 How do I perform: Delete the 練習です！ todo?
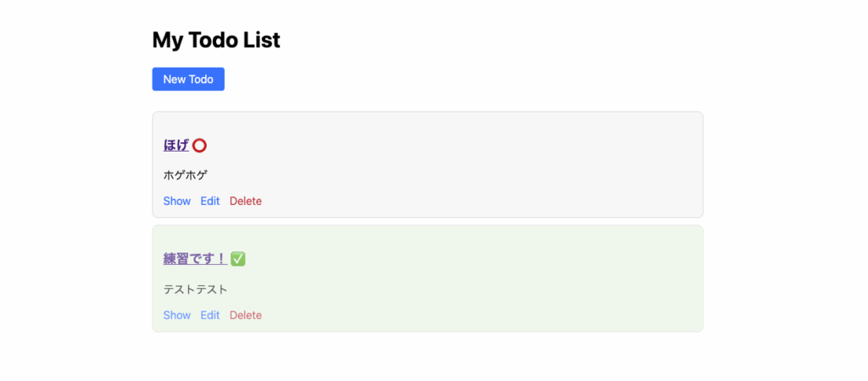(246, 316)
